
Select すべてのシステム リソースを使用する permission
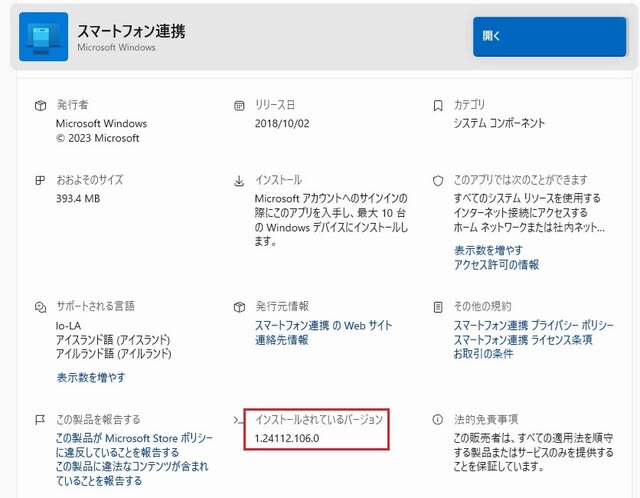(527, 198)
